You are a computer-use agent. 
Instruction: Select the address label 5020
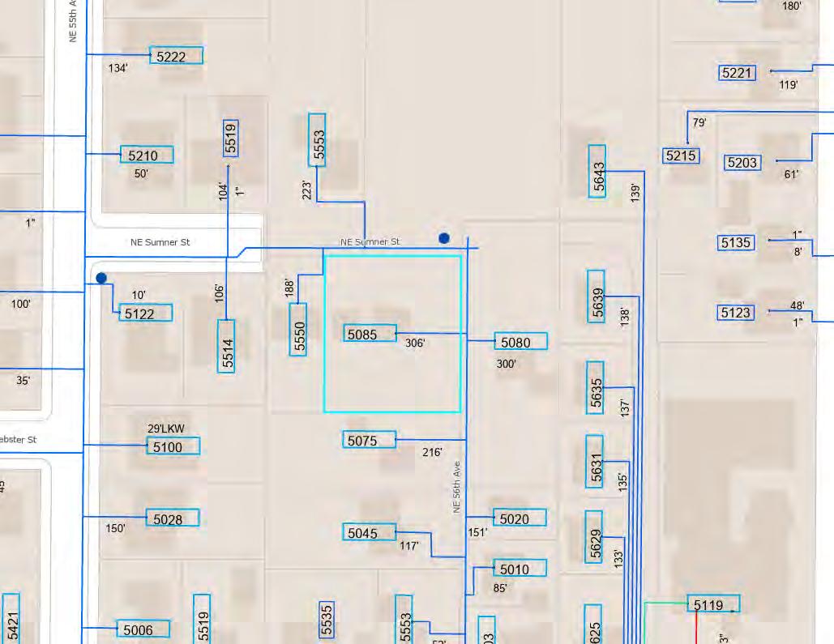click(x=520, y=518)
